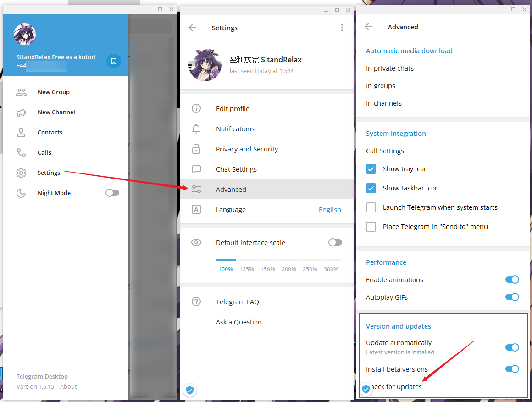
Task: Change language via English link
Action: (x=330, y=210)
